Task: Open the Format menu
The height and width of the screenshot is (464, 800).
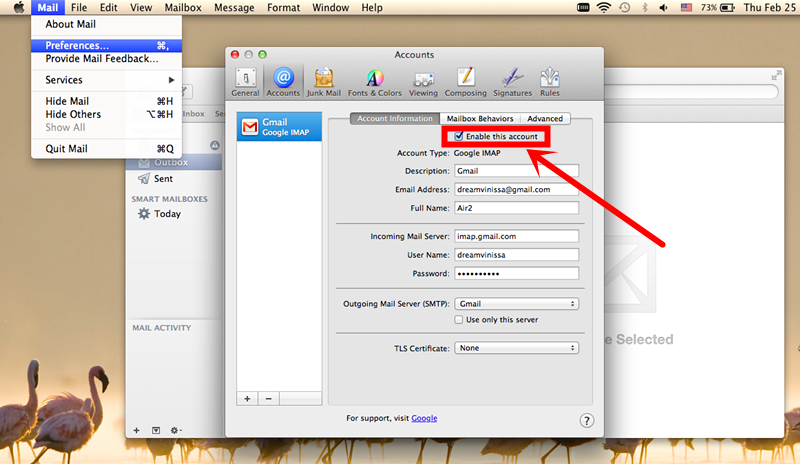Action: pyautogui.click(x=283, y=8)
